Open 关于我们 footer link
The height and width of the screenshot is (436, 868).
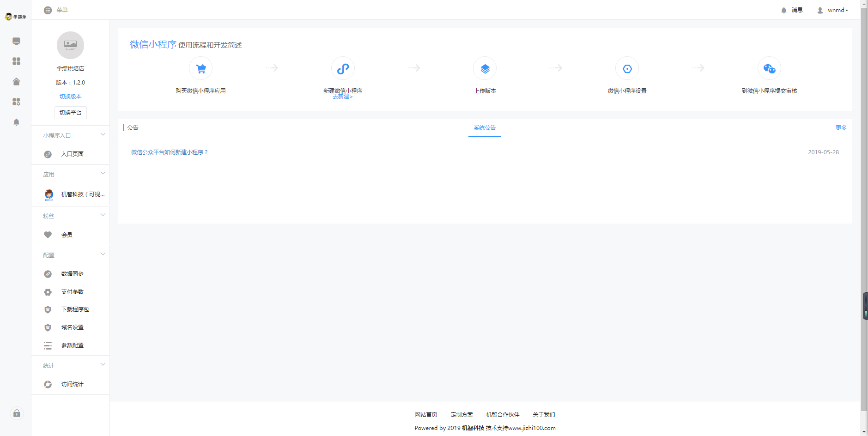pyautogui.click(x=544, y=415)
